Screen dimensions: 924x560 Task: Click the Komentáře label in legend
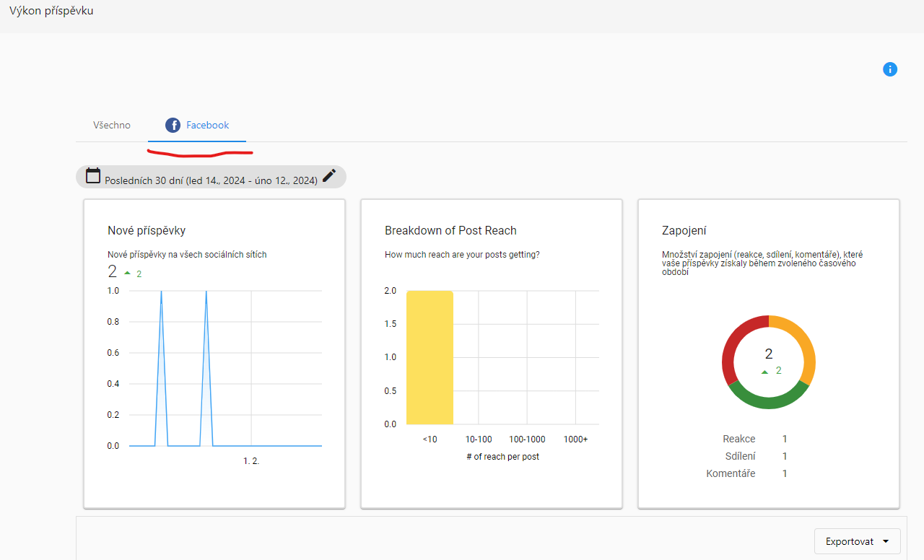point(731,473)
